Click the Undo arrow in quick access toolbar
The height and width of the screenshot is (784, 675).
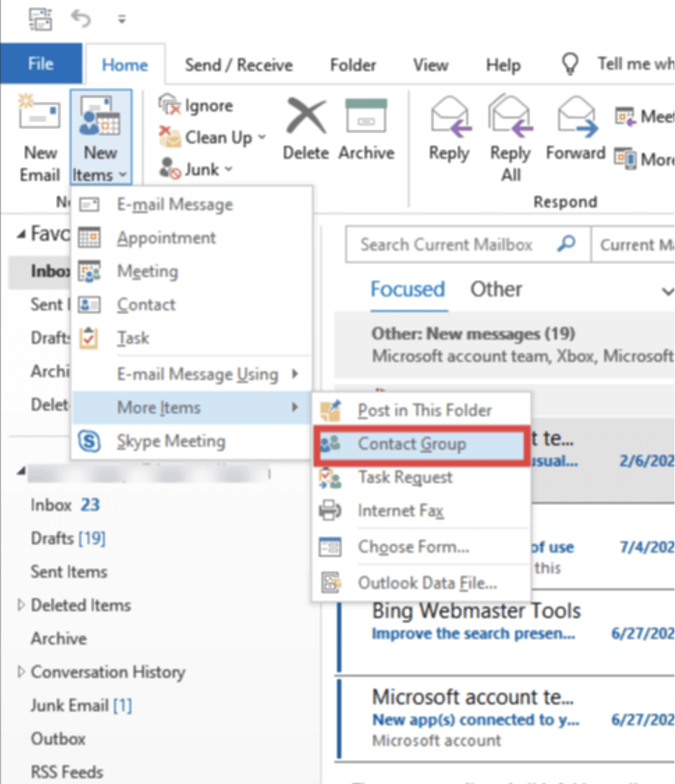[82, 19]
